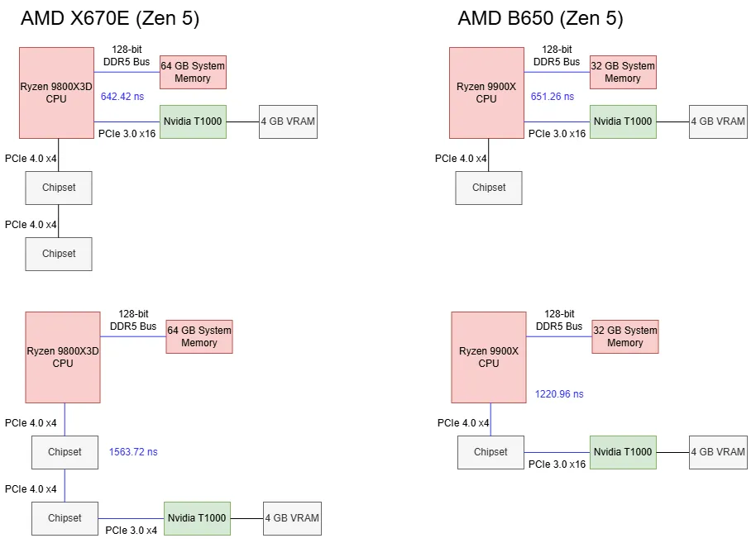Screen dimensions: 756x543
Task: Click 32 GB System Memory box beside 651.26 ns
Action: coord(623,72)
